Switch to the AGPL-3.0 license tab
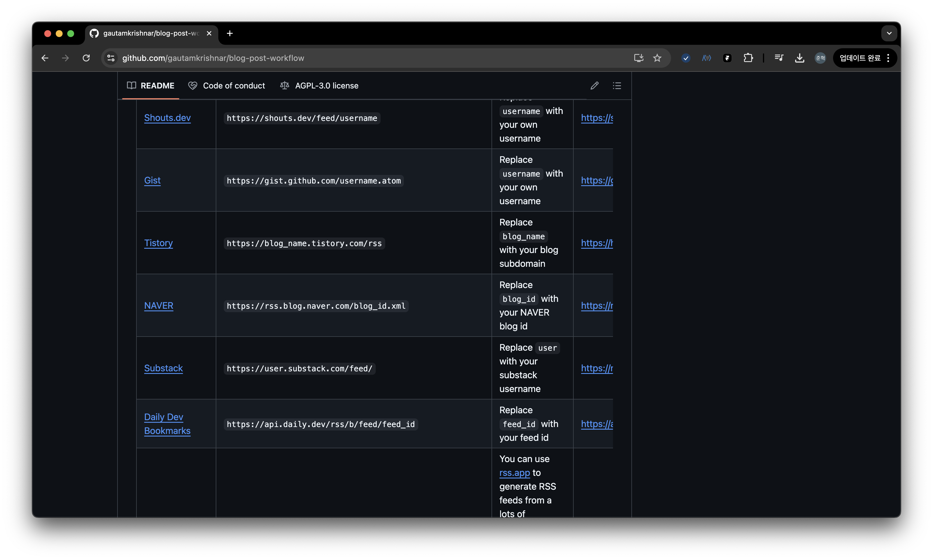The height and width of the screenshot is (560, 933). tap(319, 86)
